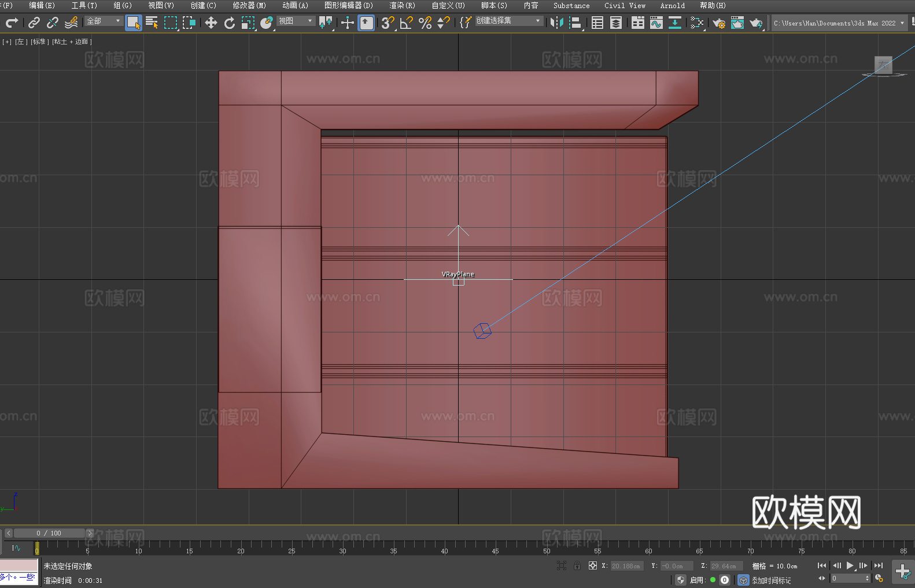Click time slider handle 0 / 100
Image resolution: width=915 pixels, height=588 pixels.
[49, 533]
